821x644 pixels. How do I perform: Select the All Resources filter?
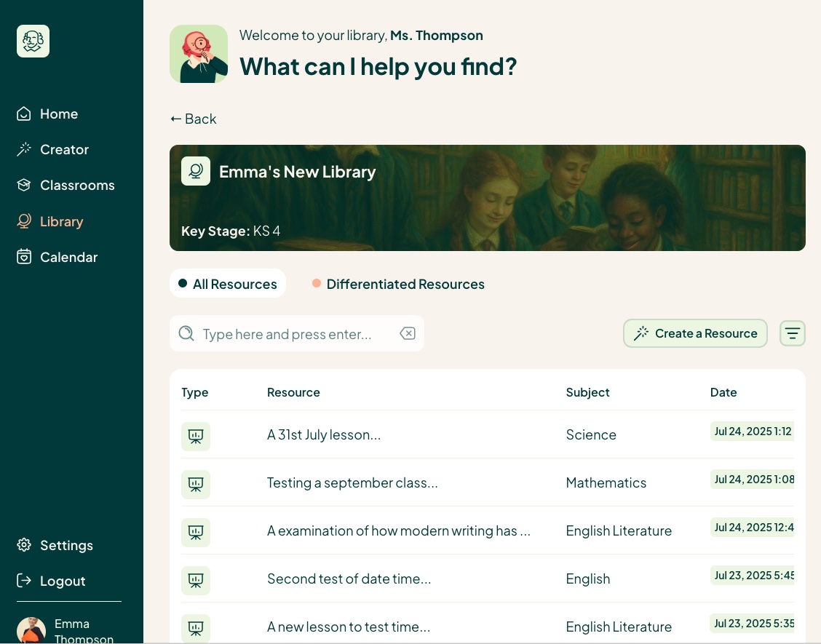pyautogui.click(x=228, y=284)
